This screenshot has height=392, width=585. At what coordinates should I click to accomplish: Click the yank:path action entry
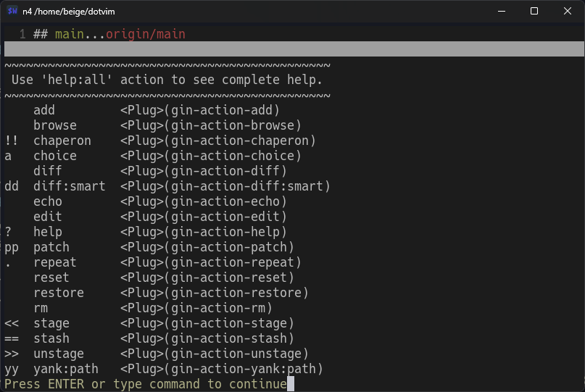(66, 369)
